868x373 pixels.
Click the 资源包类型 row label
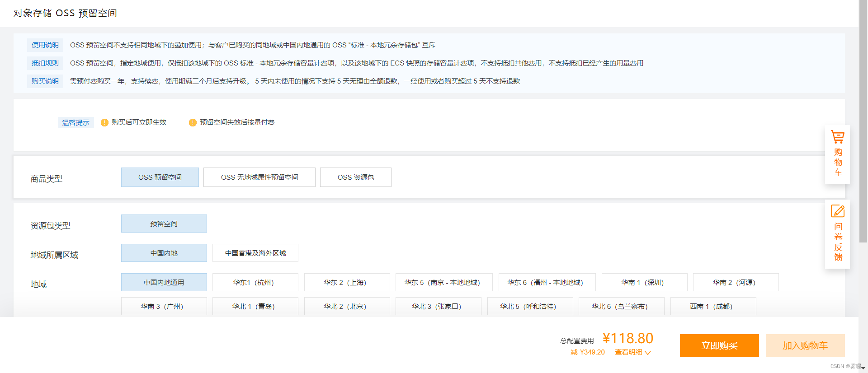[50, 226]
